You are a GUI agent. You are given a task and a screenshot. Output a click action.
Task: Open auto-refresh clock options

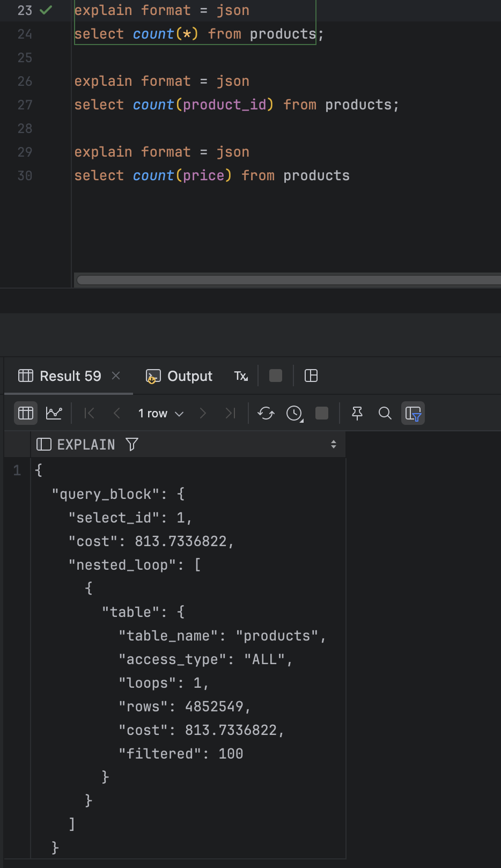point(294,413)
